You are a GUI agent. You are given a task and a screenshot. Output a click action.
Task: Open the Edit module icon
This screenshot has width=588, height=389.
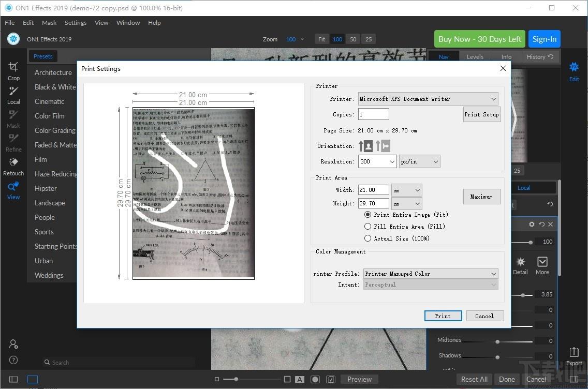574,71
